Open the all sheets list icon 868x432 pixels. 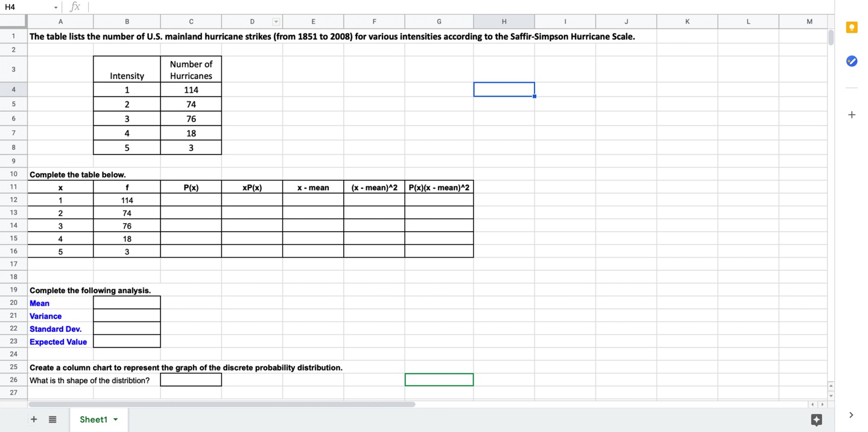point(52,419)
